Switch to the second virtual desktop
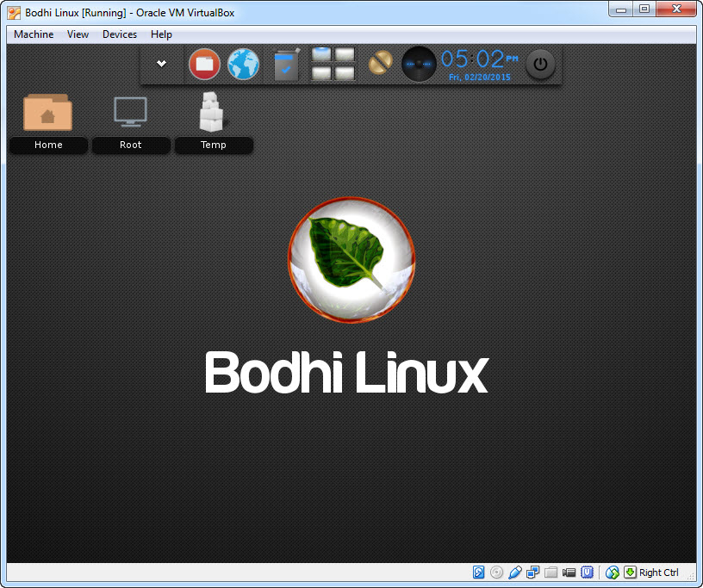Viewport: 703px width, 588px height. pos(345,55)
